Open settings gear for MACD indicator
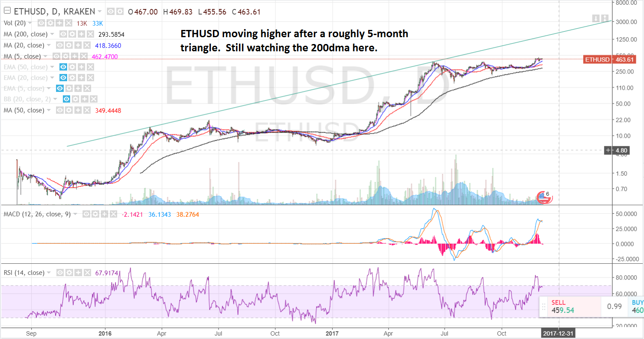This screenshot has height=339, width=644. pyautogui.click(x=95, y=214)
